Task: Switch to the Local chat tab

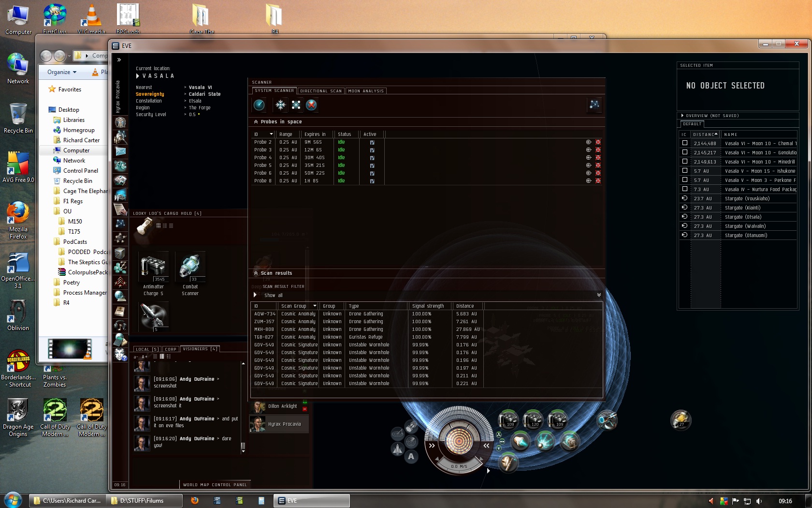Action: pos(147,349)
